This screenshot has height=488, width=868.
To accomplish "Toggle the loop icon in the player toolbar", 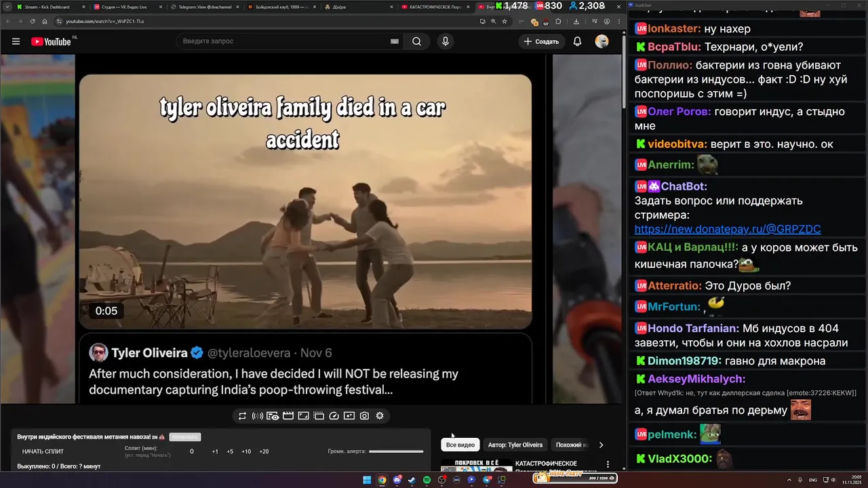I will click(242, 416).
